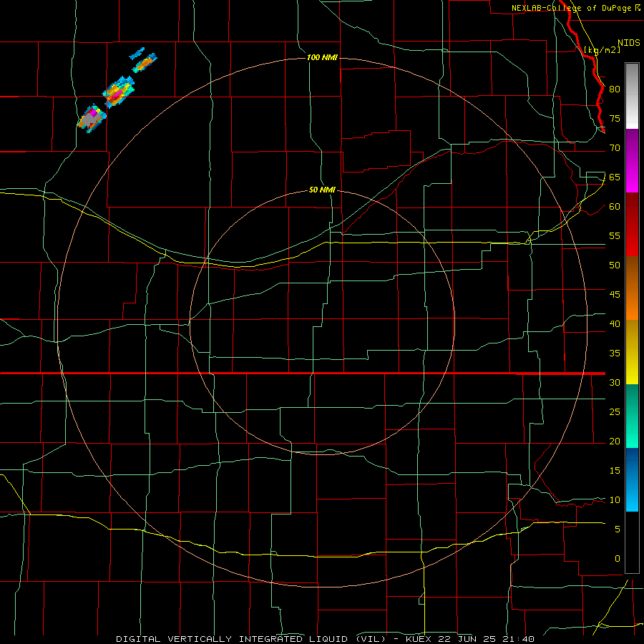Click the 20 value on color scale
The height and width of the screenshot is (644, 644).
point(615,441)
